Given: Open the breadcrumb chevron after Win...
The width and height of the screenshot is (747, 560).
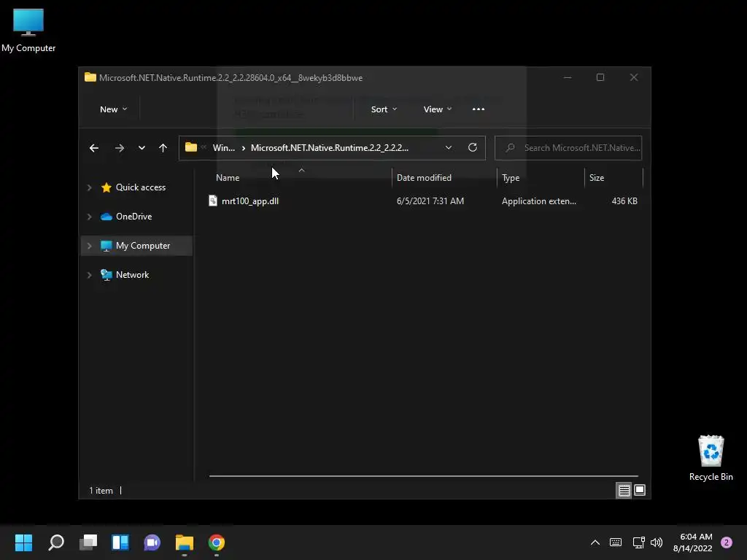Looking at the screenshot, I should (x=244, y=148).
